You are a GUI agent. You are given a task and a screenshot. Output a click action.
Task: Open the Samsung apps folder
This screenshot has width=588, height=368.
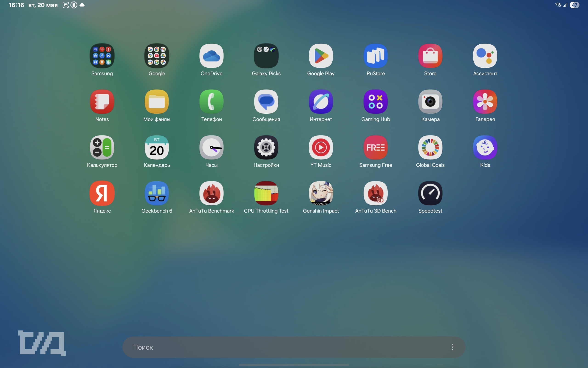[102, 56]
